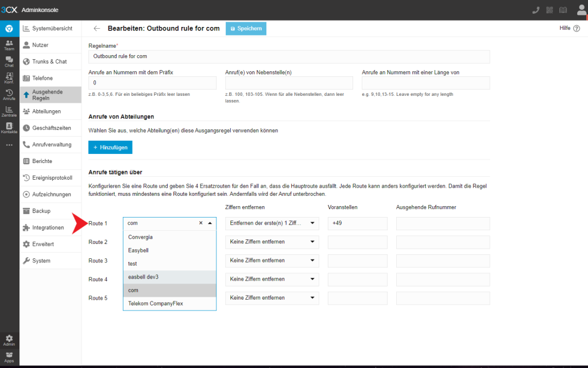Click the back arrow next to Bearbeiten

[96, 28]
